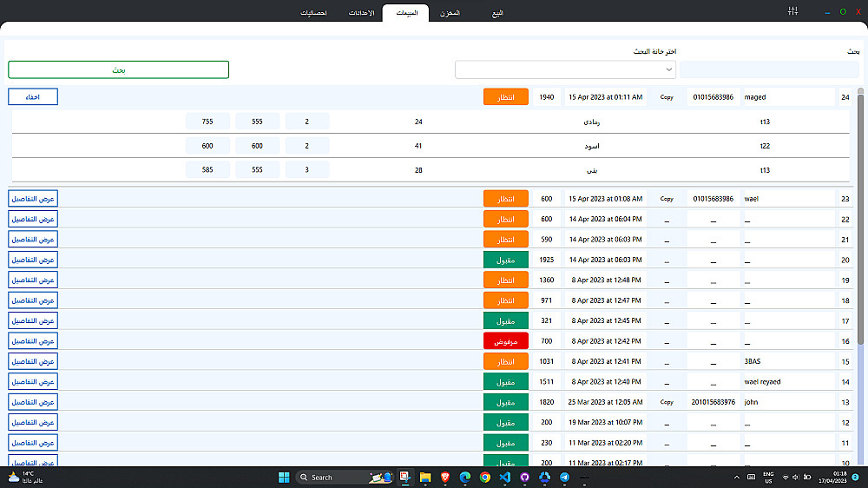Viewport: 868px width, 488px height.
Task: Switch ENG US keyboard language
Action: click(x=768, y=478)
